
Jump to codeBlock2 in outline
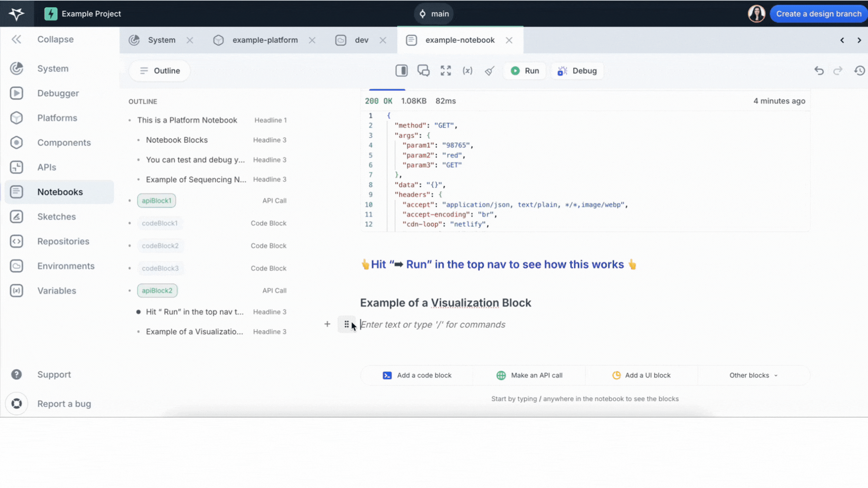(x=160, y=246)
